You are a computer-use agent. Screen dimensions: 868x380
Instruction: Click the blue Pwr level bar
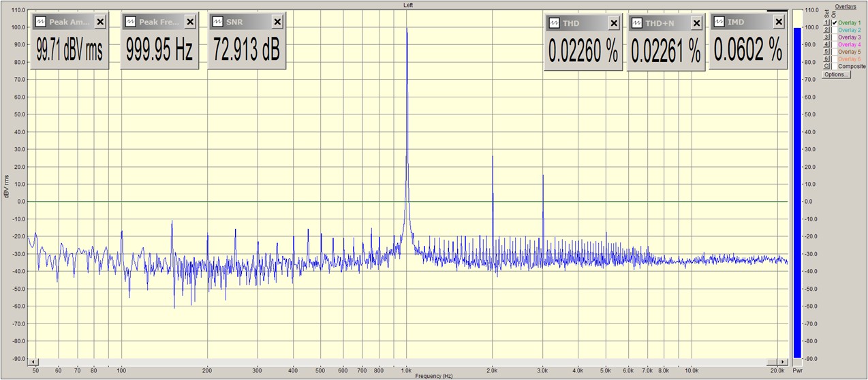797,194
